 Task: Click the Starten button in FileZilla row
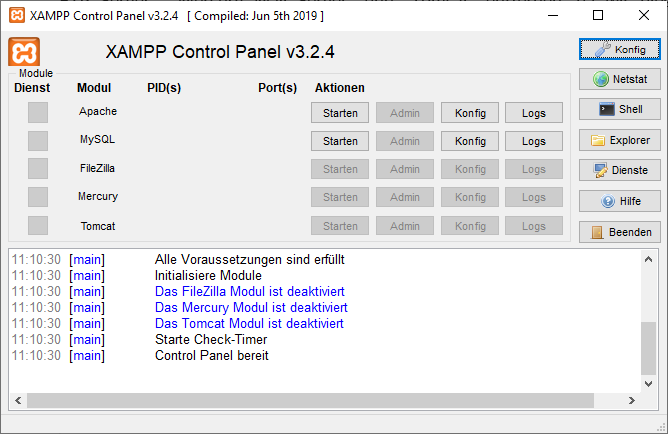(x=340, y=169)
